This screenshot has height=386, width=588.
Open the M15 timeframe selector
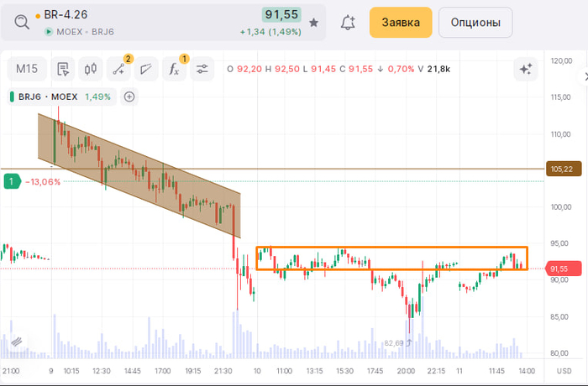[27, 69]
